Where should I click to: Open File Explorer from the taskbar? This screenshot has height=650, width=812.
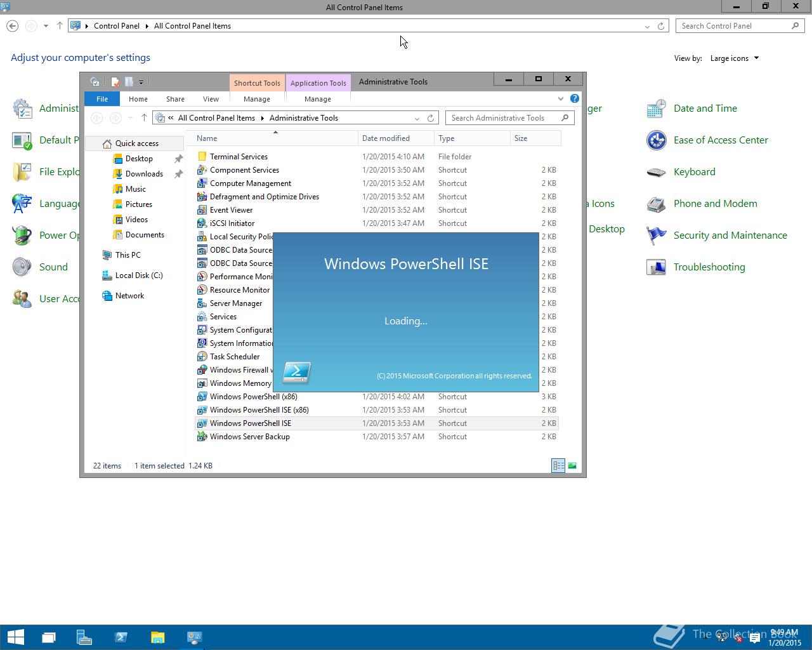157,637
